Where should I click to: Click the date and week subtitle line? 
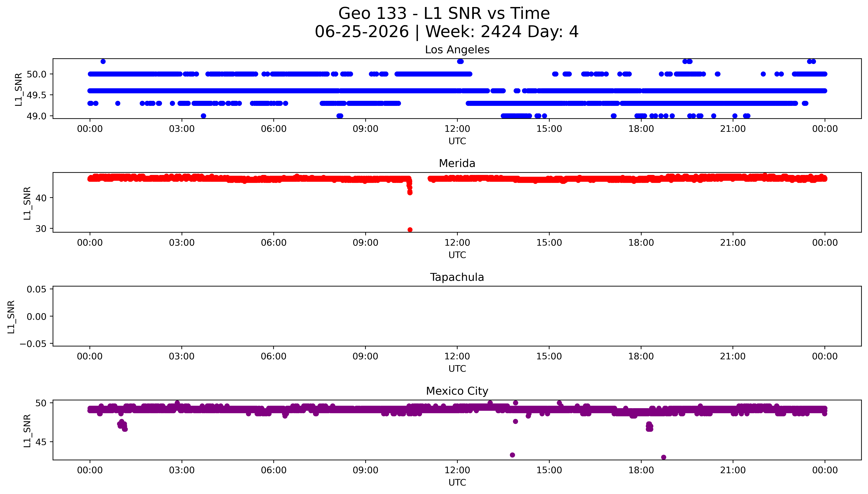click(x=446, y=32)
